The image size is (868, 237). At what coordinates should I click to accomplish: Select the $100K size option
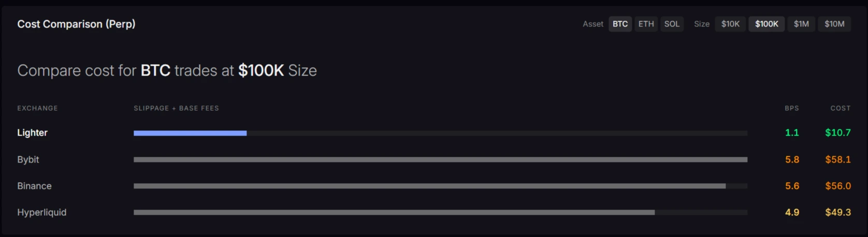coord(766,24)
